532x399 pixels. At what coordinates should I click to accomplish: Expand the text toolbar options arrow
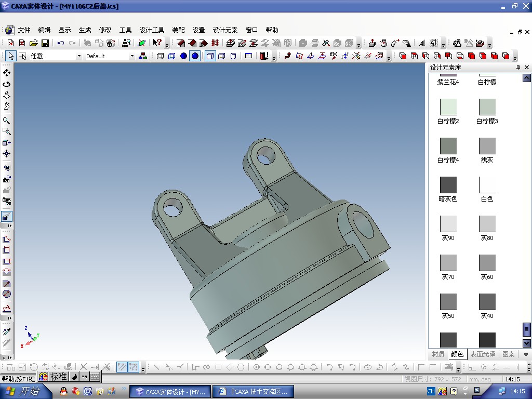pos(443,44)
